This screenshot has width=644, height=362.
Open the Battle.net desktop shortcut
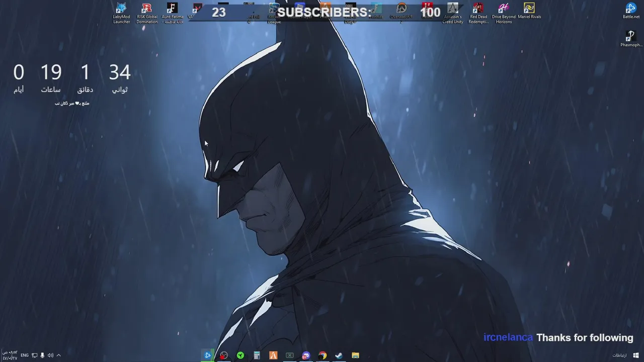tap(631, 11)
